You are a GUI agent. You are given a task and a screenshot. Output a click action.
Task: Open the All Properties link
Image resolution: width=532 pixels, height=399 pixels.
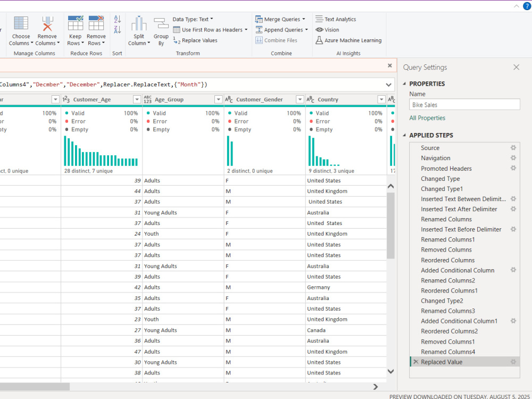[x=427, y=118]
